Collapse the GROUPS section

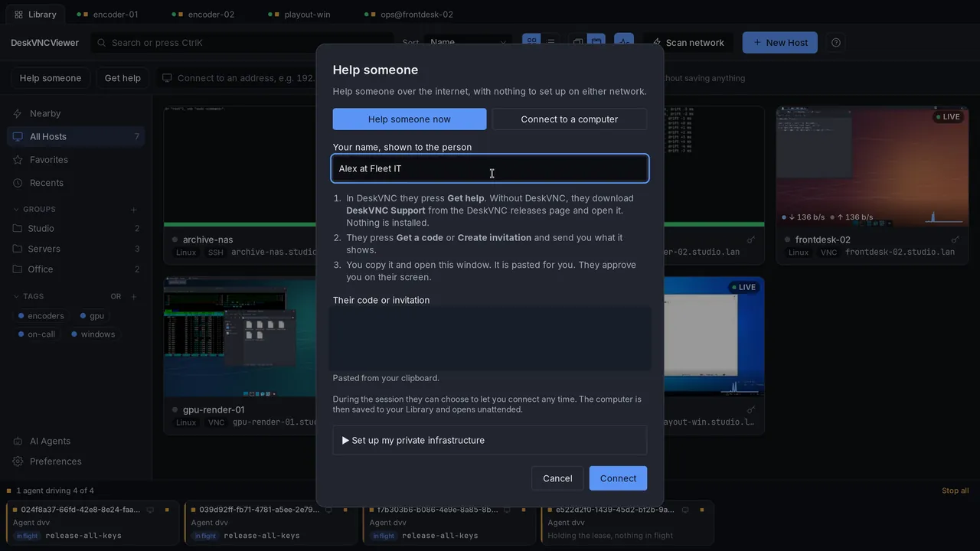pos(35,210)
